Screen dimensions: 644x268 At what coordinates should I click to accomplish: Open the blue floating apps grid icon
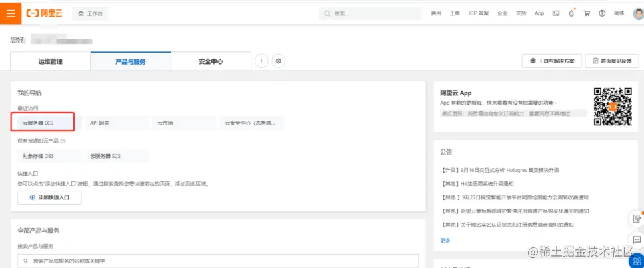click(x=637, y=261)
